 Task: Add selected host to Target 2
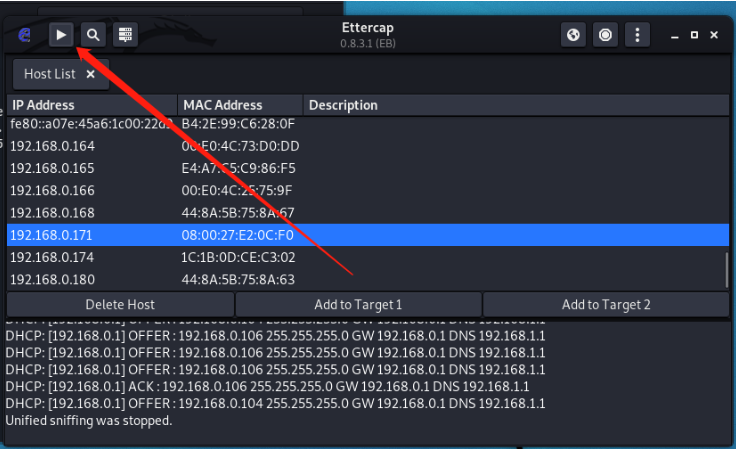click(606, 304)
